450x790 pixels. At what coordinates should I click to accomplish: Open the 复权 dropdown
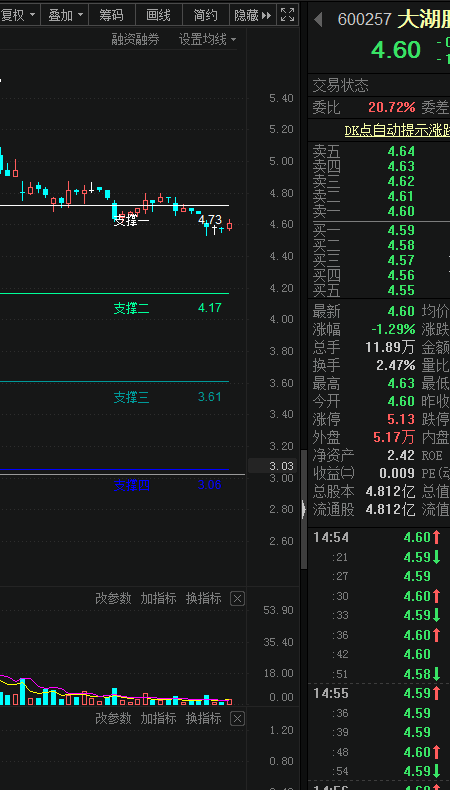click(x=19, y=15)
